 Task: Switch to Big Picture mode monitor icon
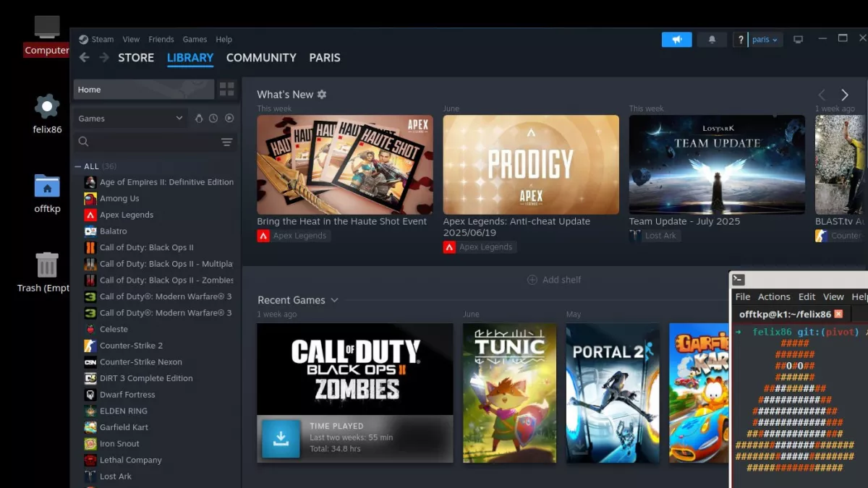click(x=798, y=40)
